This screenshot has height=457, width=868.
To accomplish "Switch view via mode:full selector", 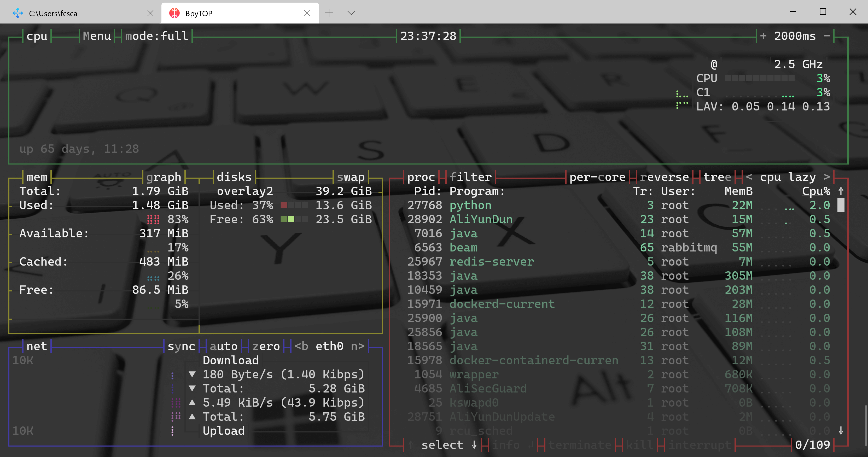I will pos(156,36).
